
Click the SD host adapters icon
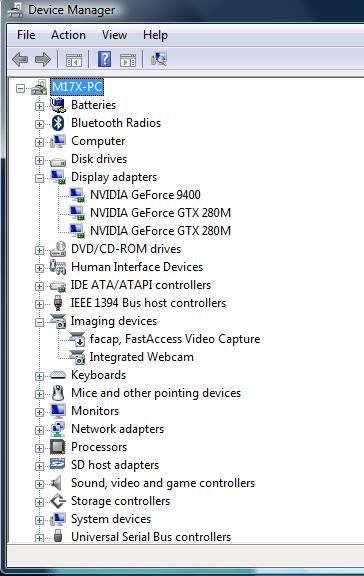(58, 464)
